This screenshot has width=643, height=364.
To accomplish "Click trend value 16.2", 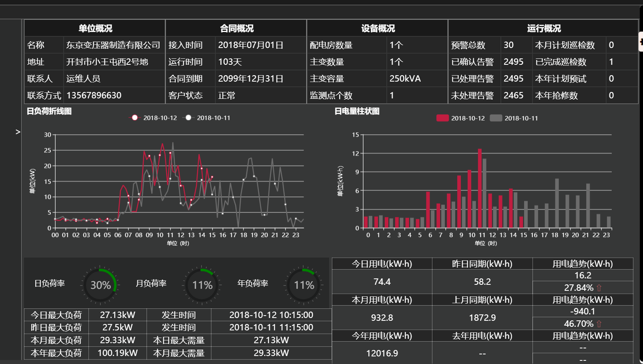I will coord(583,275).
